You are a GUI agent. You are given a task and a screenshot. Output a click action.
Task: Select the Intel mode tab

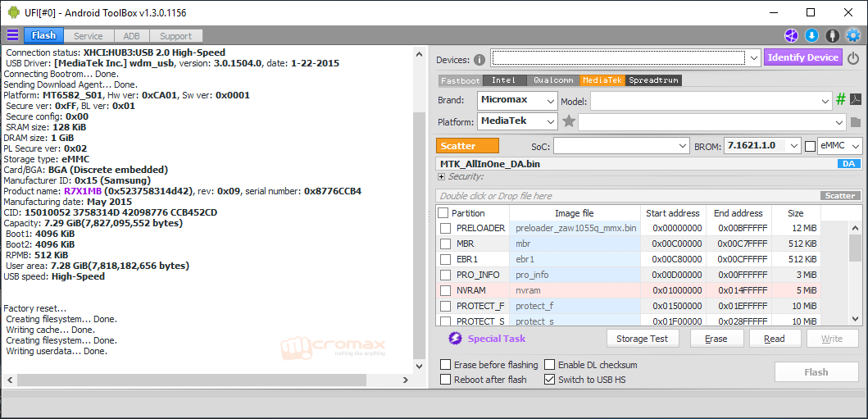pos(504,80)
